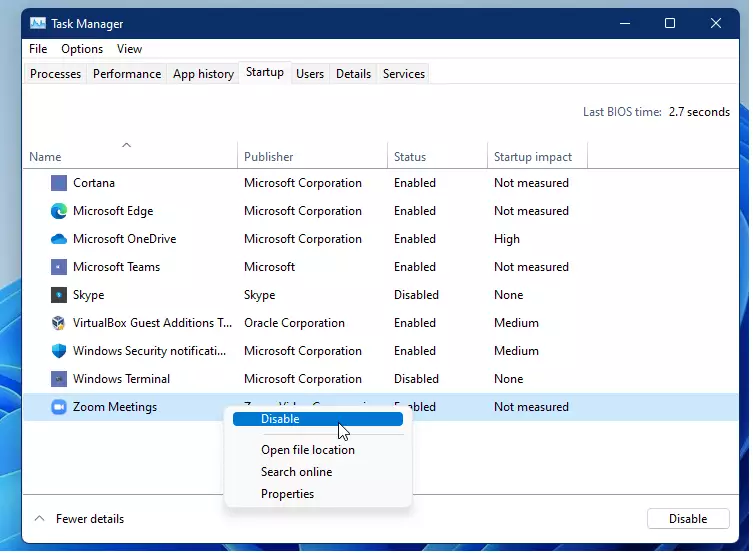Select the Cortana row name
The image size is (753, 553).
(x=94, y=183)
